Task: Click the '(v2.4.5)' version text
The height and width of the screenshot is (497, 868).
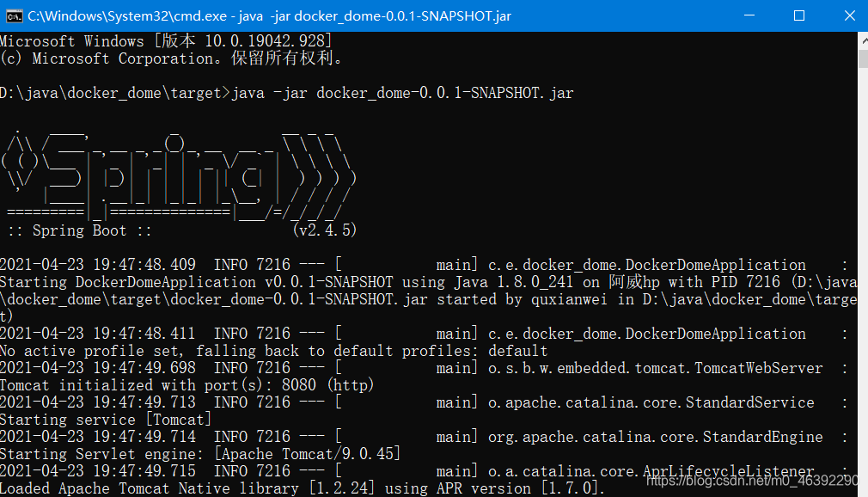Action: (324, 230)
